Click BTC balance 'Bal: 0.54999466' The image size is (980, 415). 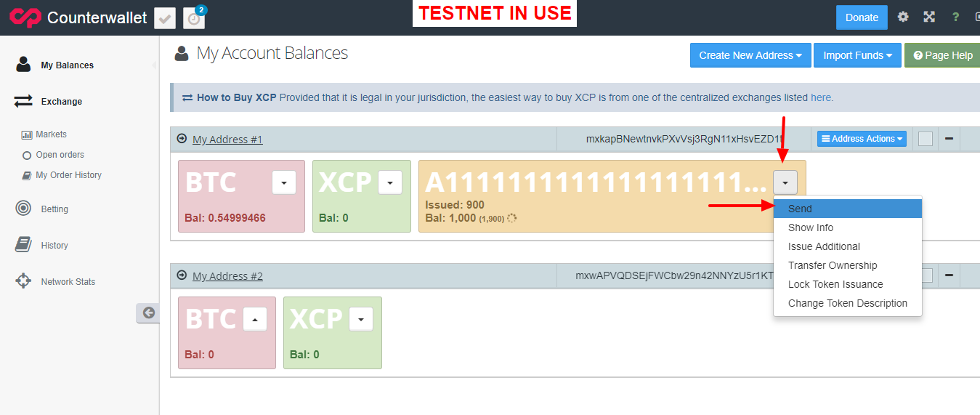point(225,218)
